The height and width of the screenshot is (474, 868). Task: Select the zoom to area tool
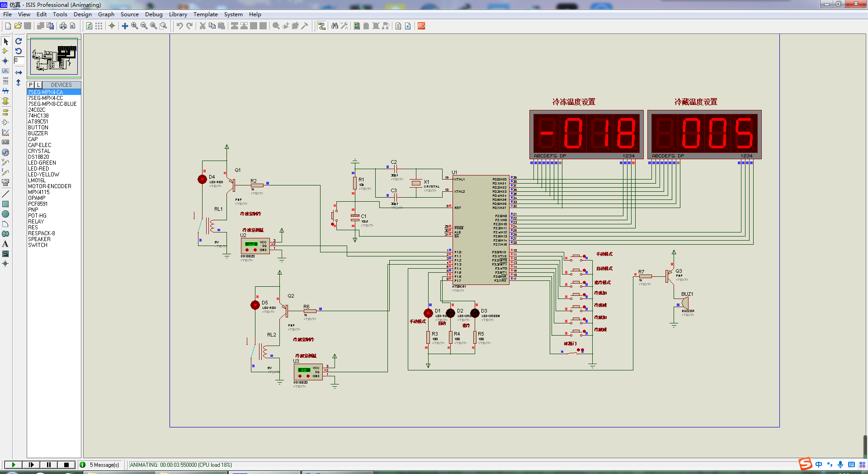(x=163, y=26)
